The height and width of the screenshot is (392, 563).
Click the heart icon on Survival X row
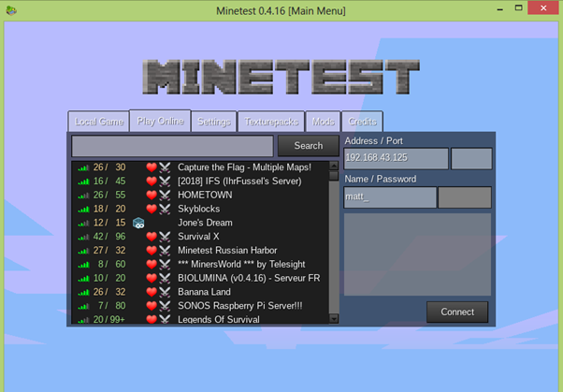[x=152, y=237]
